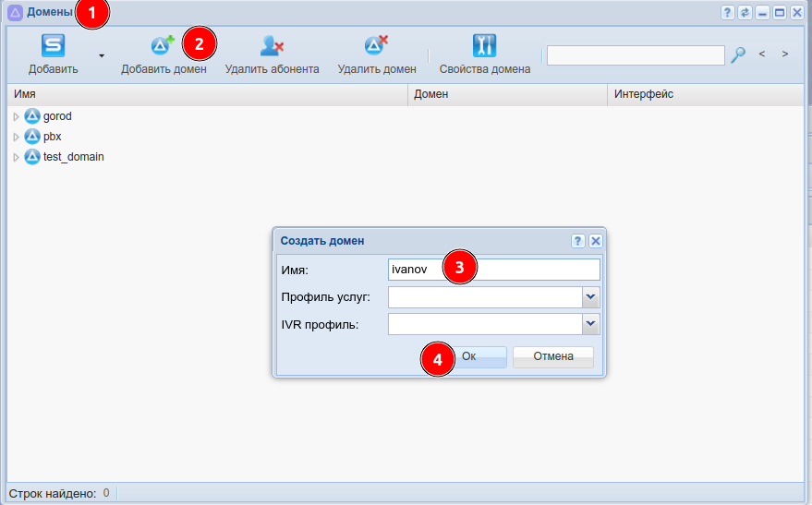Click the test_domain domain icon
This screenshot has height=505, width=812.
pyautogui.click(x=32, y=157)
